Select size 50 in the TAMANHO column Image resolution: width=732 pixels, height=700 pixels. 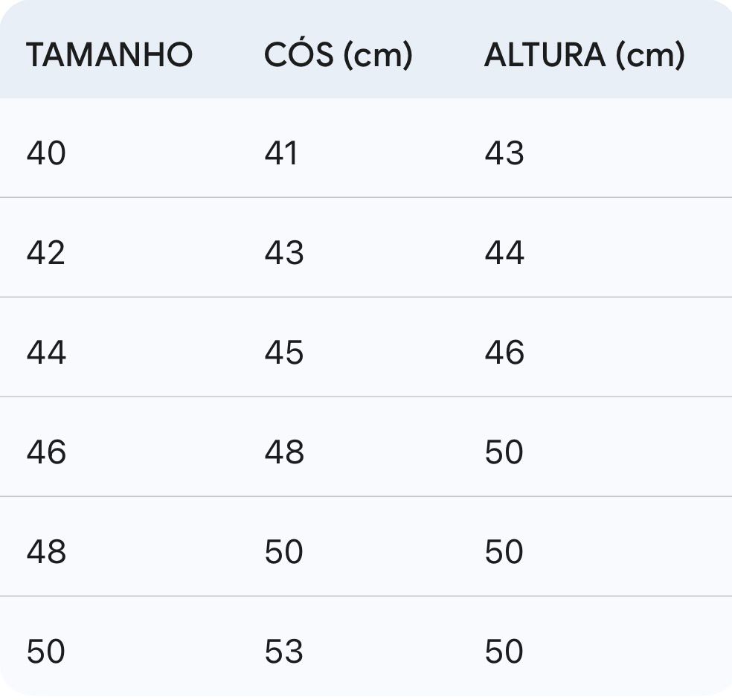tap(46, 651)
